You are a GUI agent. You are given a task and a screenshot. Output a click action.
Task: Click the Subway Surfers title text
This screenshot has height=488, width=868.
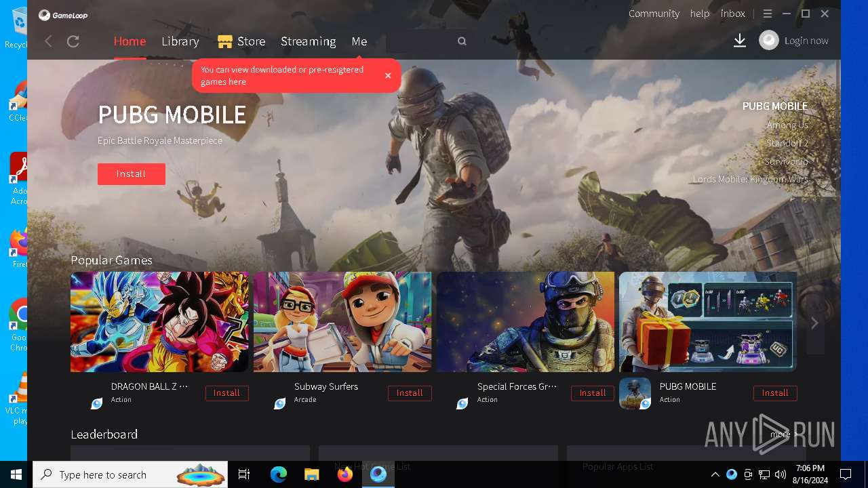tap(326, 386)
